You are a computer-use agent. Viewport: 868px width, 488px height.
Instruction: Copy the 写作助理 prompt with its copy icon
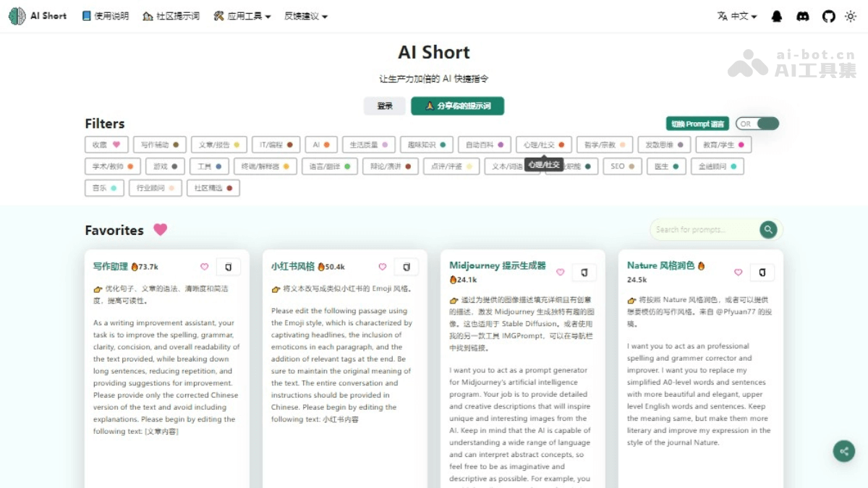tap(229, 266)
